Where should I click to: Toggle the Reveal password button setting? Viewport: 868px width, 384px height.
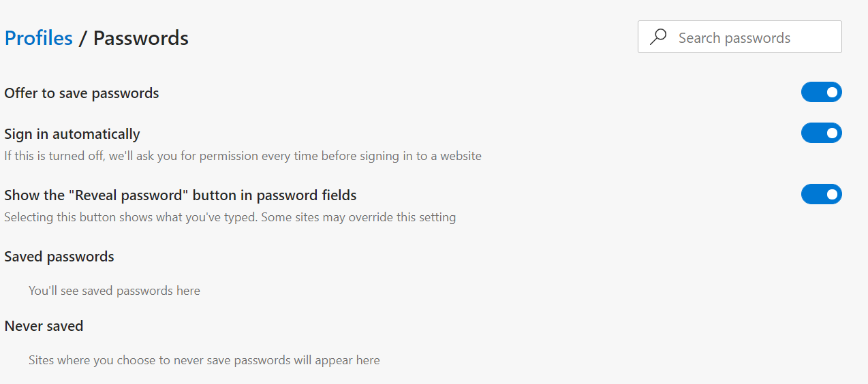[x=821, y=195]
